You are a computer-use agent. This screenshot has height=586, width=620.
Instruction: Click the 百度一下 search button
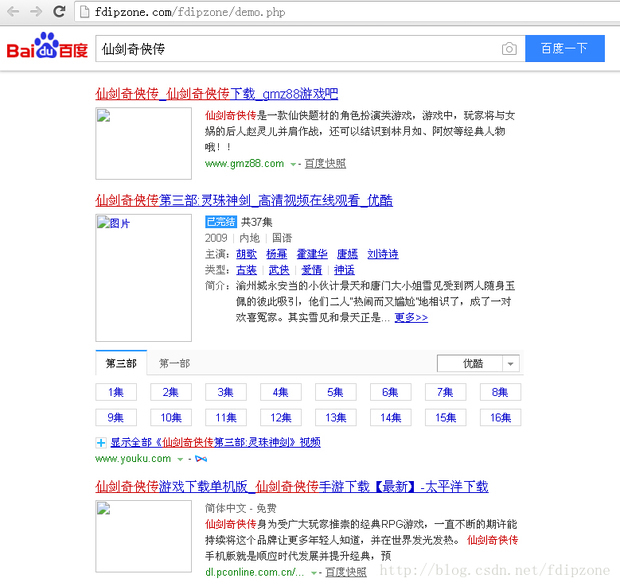click(x=565, y=49)
